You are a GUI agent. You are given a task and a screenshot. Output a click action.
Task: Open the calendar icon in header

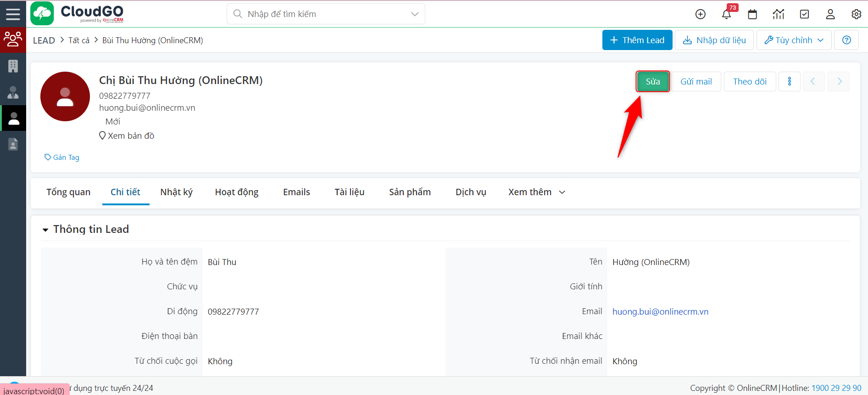tap(752, 14)
